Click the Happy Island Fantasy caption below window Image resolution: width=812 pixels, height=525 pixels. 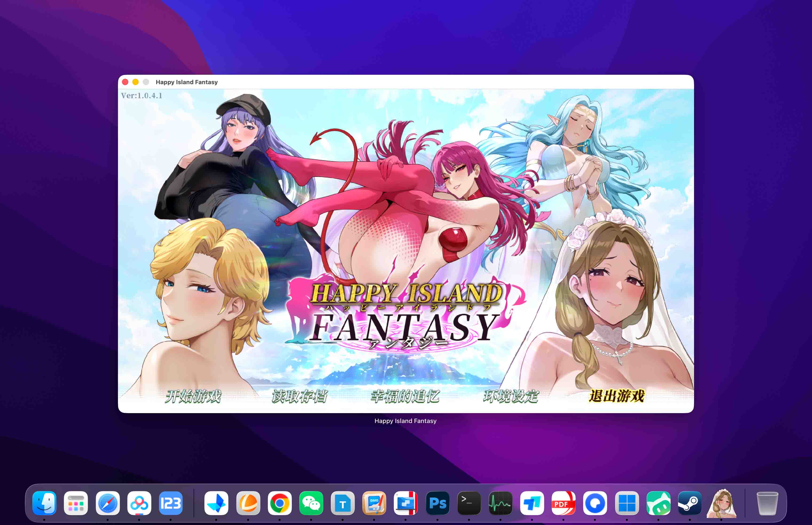click(x=406, y=421)
